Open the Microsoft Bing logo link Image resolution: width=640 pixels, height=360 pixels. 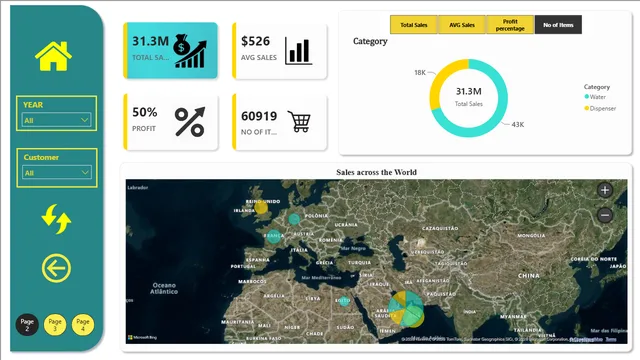pos(142,338)
